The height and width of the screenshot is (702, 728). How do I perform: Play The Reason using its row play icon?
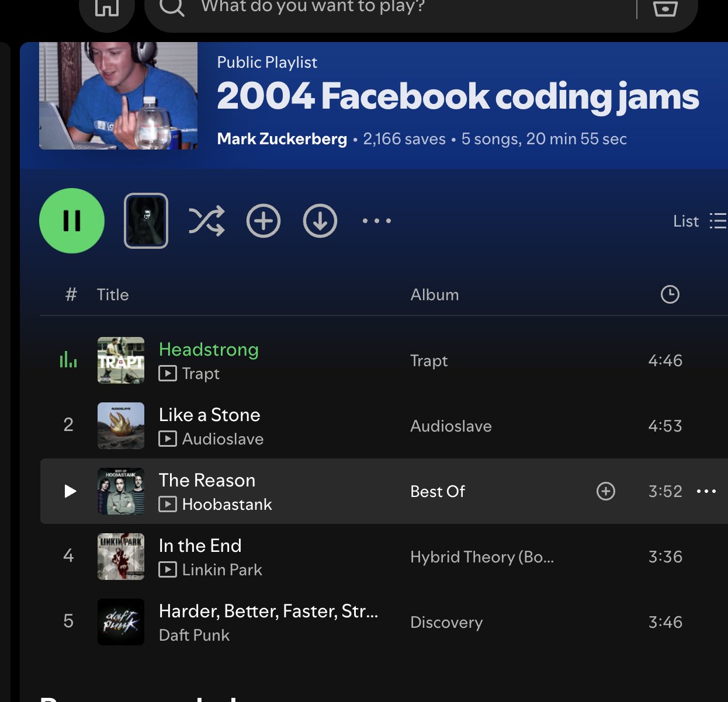pos(70,491)
